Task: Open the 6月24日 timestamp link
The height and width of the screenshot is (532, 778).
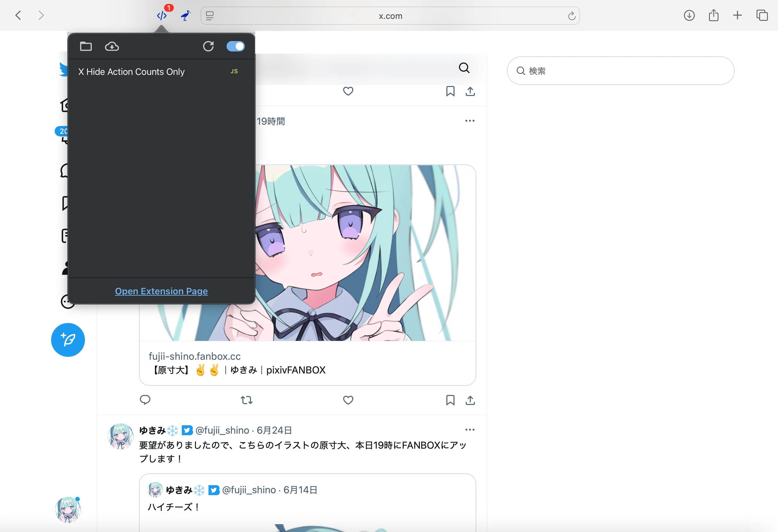Action: pyautogui.click(x=274, y=430)
